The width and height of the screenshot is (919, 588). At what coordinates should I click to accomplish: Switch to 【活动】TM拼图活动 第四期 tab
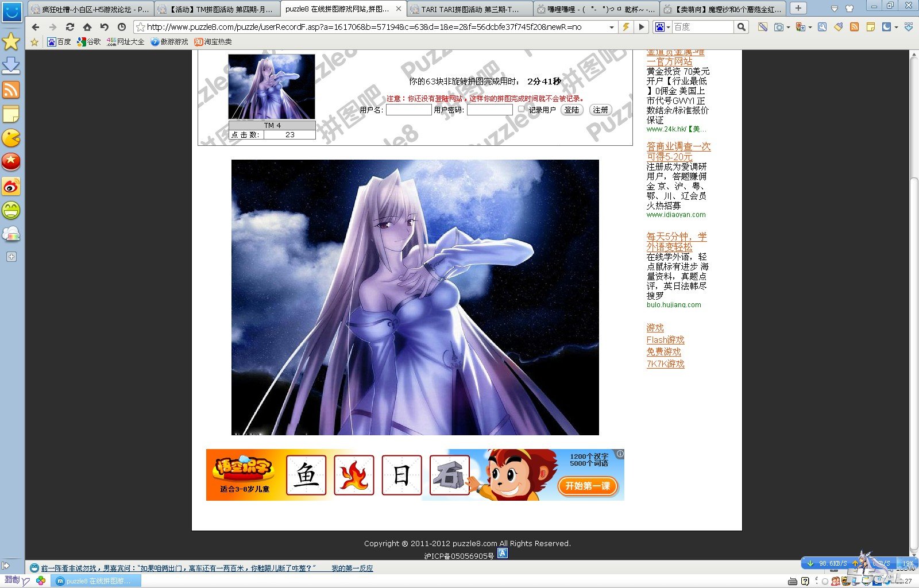coord(217,9)
